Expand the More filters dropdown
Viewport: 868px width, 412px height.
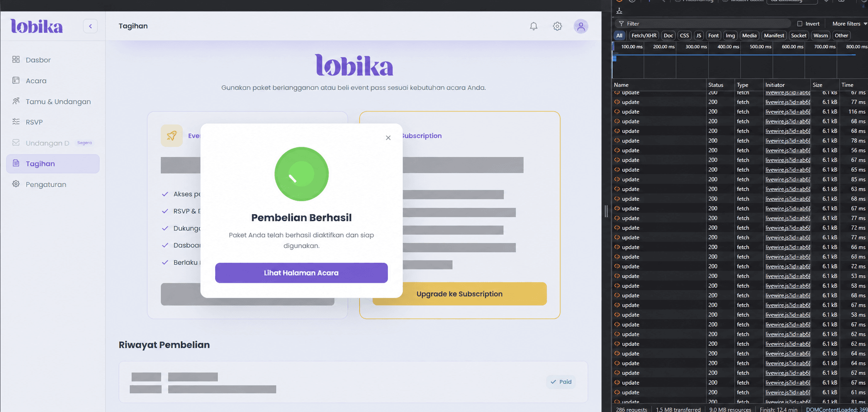(x=849, y=23)
